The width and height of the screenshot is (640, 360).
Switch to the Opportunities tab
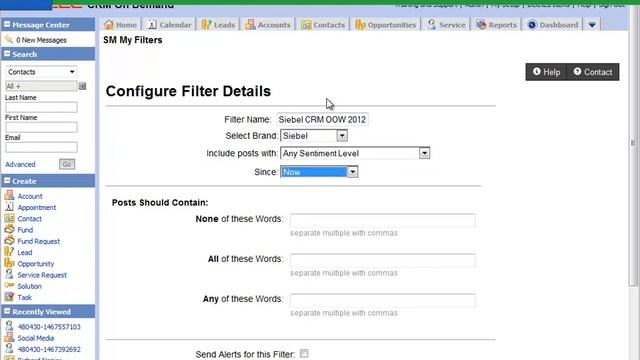click(386, 24)
